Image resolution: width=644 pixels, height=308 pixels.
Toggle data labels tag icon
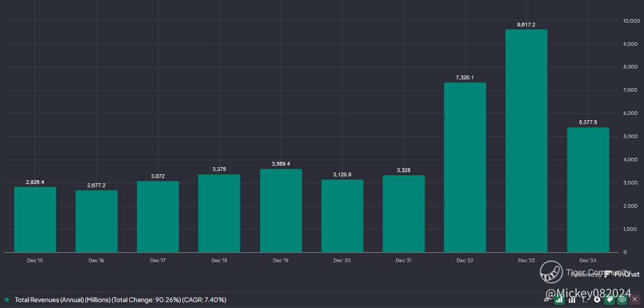[x=609, y=299]
